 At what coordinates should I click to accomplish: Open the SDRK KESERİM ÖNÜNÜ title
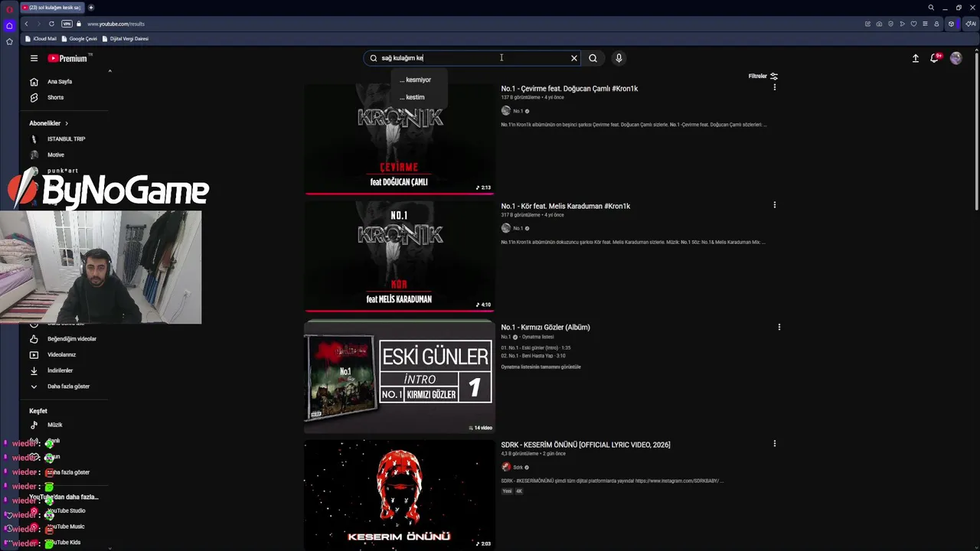(585, 445)
